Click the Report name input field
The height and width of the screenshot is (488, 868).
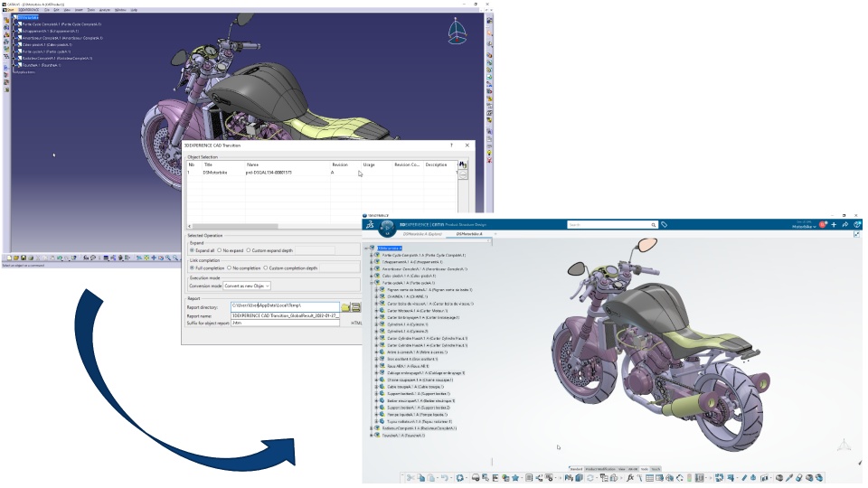pyautogui.click(x=285, y=315)
